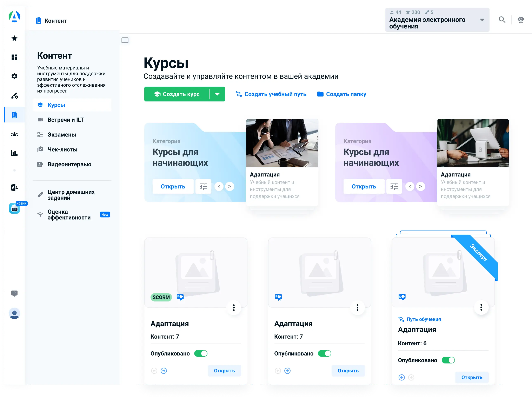Click the certificate badge icon on the Expert card

point(402,297)
